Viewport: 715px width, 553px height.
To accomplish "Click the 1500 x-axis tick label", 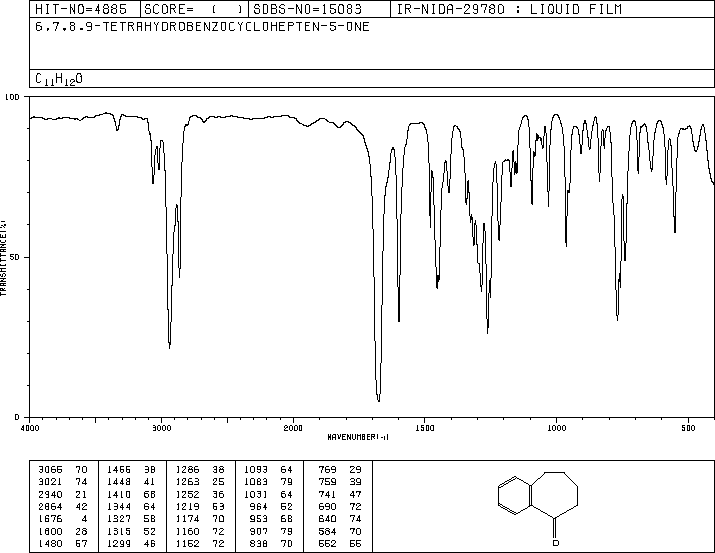I will [425, 428].
